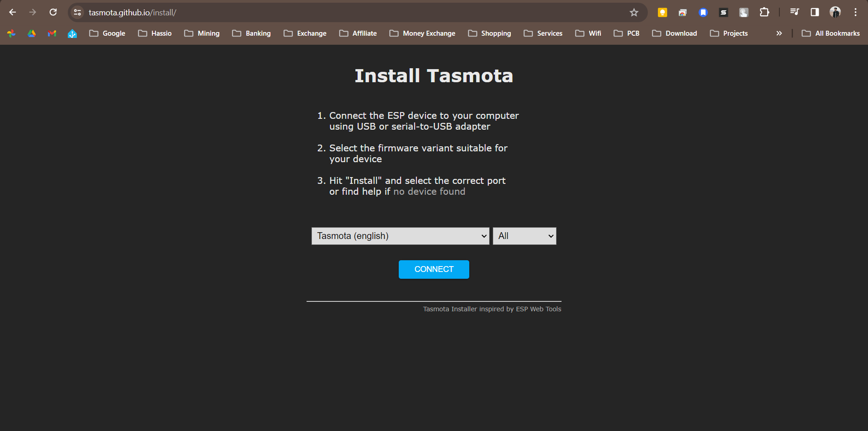Click the profile avatar

pyautogui.click(x=835, y=12)
